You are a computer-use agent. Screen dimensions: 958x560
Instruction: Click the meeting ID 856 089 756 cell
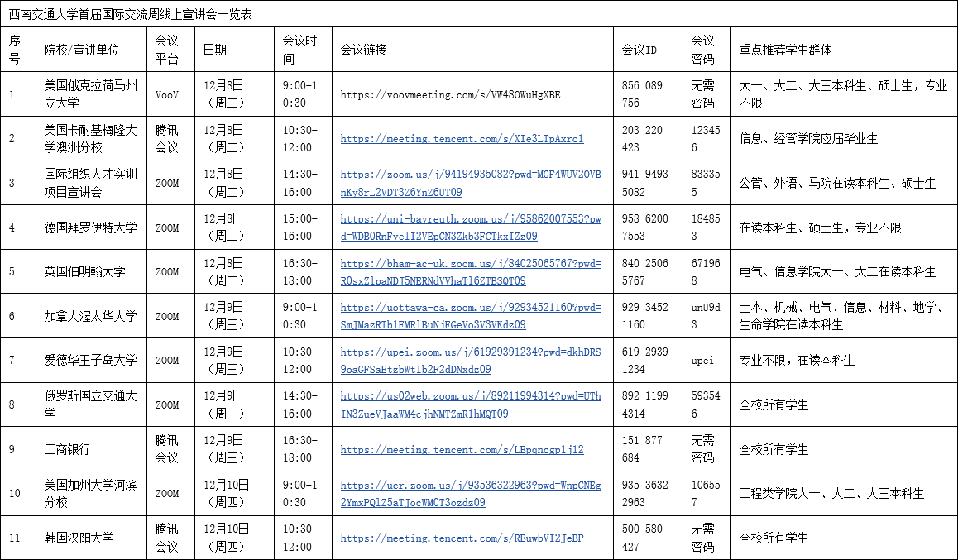(x=642, y=94)
